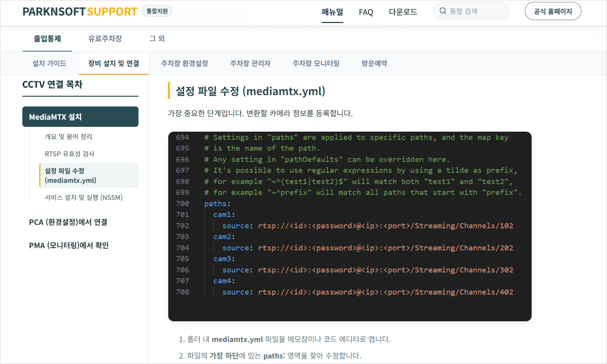Click the cam3: line in code
Image resolution: width=607 pixels, height=364 pixels.
pyautogui.click(x=224, y=259)
